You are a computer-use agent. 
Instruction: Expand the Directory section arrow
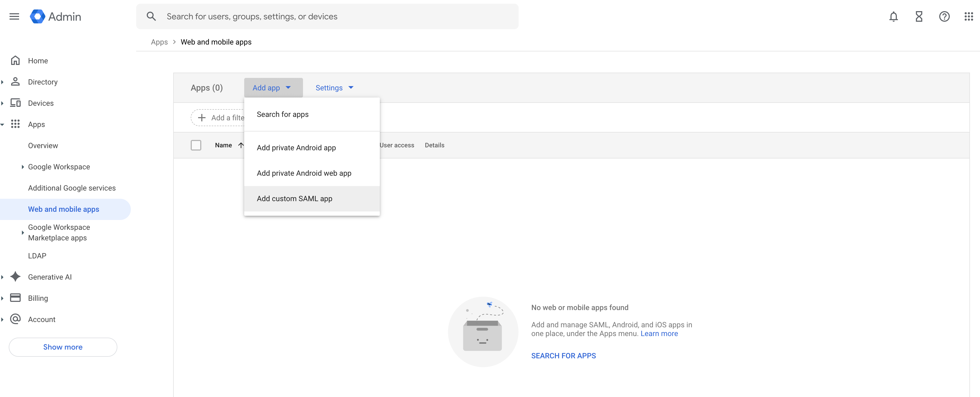(x=3, y=82)
